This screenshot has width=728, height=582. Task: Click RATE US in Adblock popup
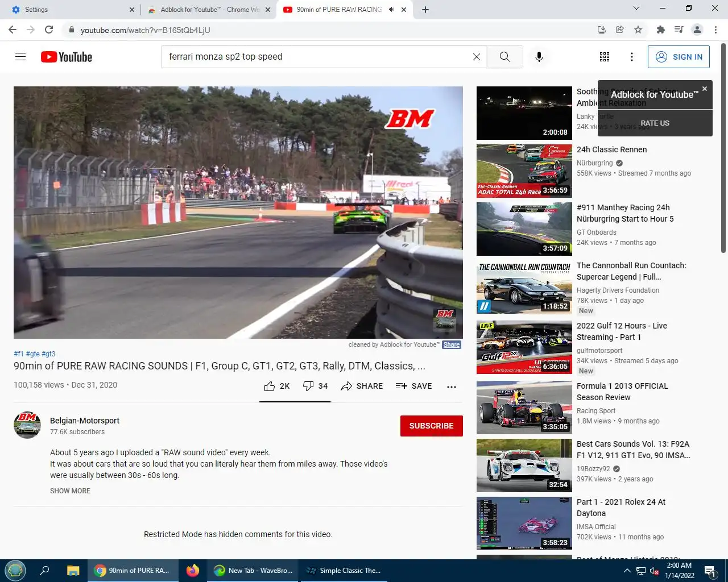point(655,123)
